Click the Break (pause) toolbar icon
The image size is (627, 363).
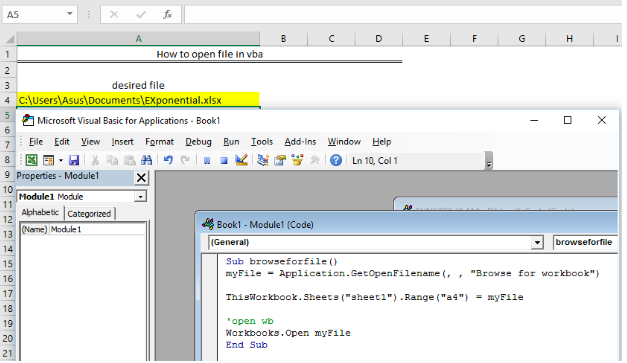[x=207, y=161]
